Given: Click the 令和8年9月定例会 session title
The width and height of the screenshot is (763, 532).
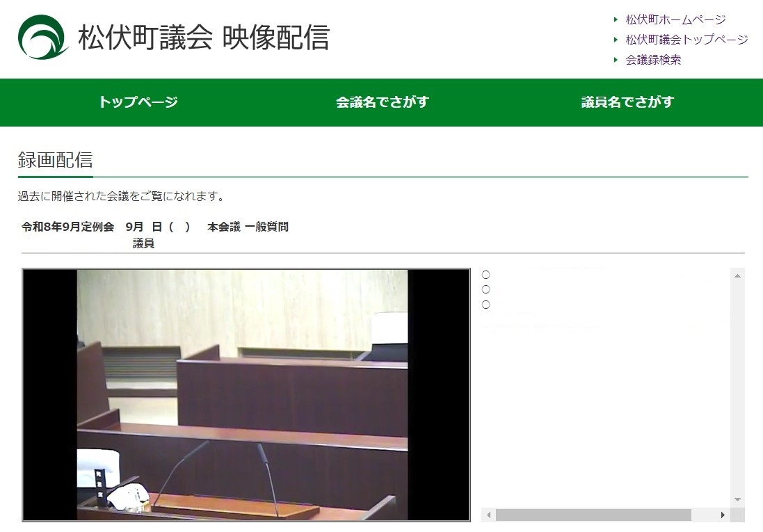Looking at the screenshot, I should (67, 227).
